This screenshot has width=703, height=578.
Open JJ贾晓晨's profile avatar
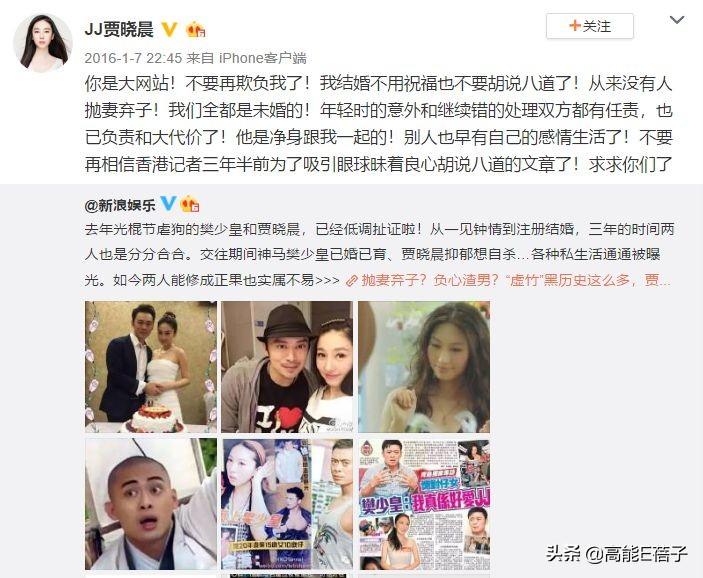click(x=43, y=43)
